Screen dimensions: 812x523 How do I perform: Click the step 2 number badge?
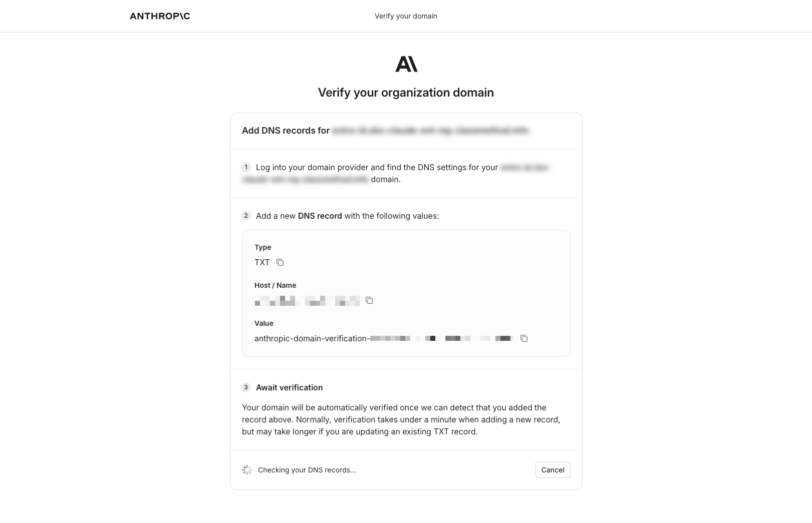coord(246,216)
